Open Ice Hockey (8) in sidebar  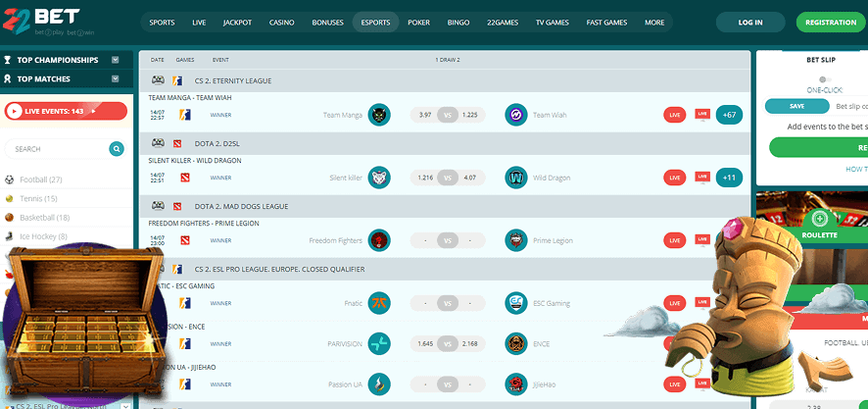coord(43,236)
